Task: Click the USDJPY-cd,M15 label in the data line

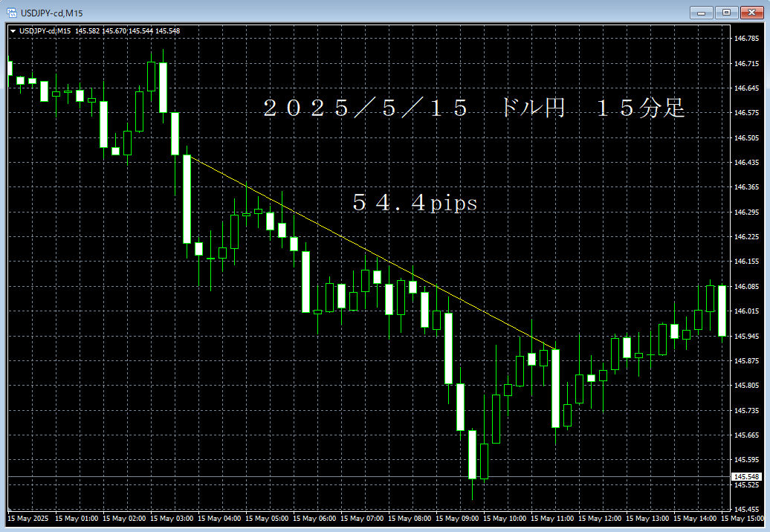Action: pos(46,31)
